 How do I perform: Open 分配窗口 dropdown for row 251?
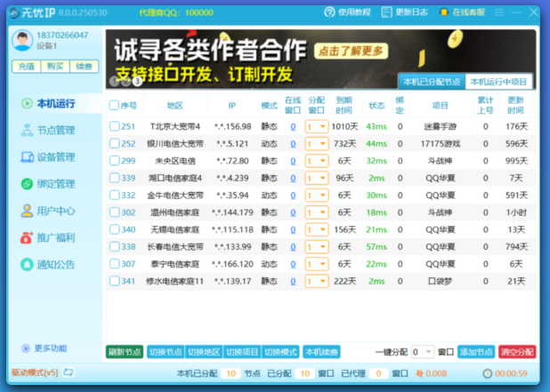click(x=317, y=126)
